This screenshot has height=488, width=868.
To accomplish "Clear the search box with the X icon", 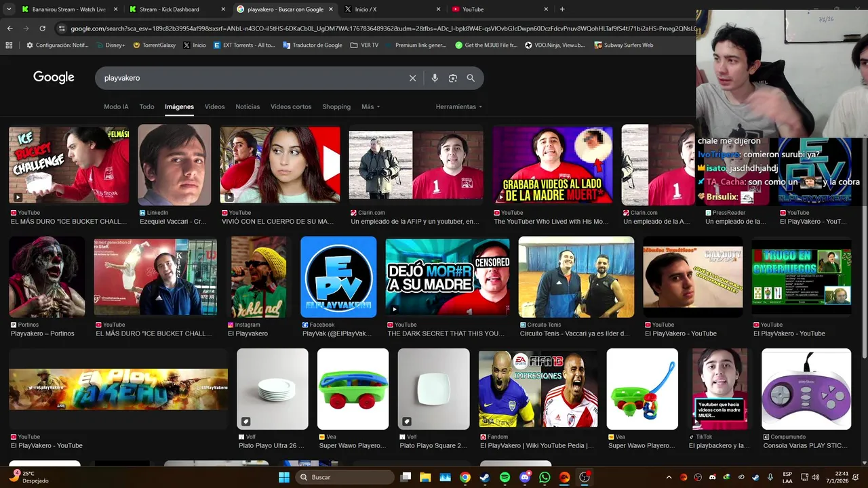I will 412,78.
